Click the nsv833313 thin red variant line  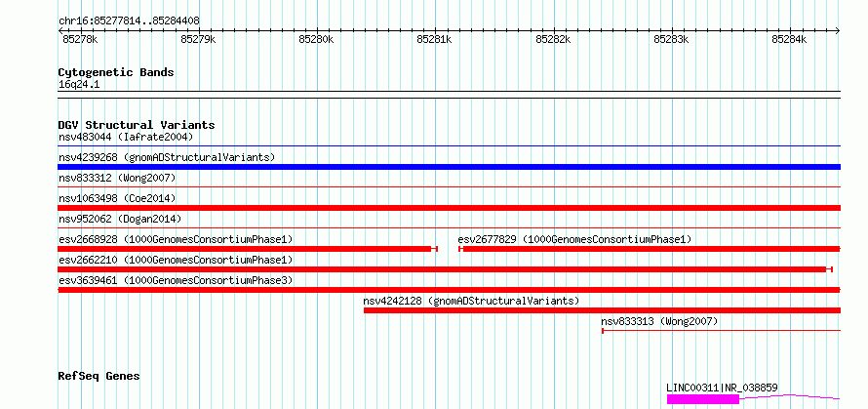point(721,331)
